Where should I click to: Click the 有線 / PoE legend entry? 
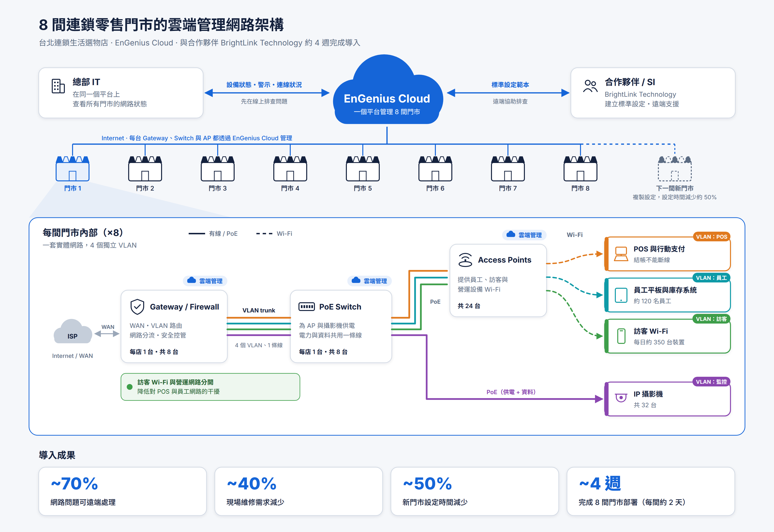[x=213, y=234]
